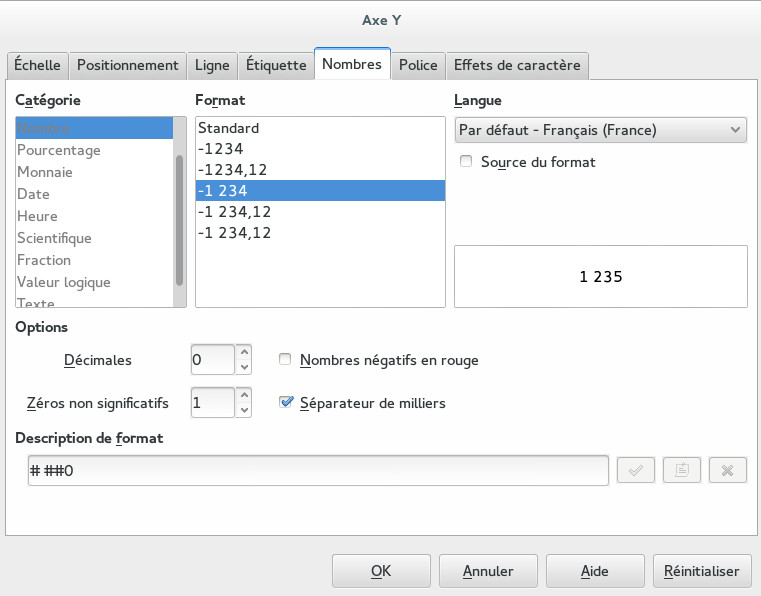Screen dimensions: 761x596
Task: Select the Pourcentage category
Action: (59, 150)
